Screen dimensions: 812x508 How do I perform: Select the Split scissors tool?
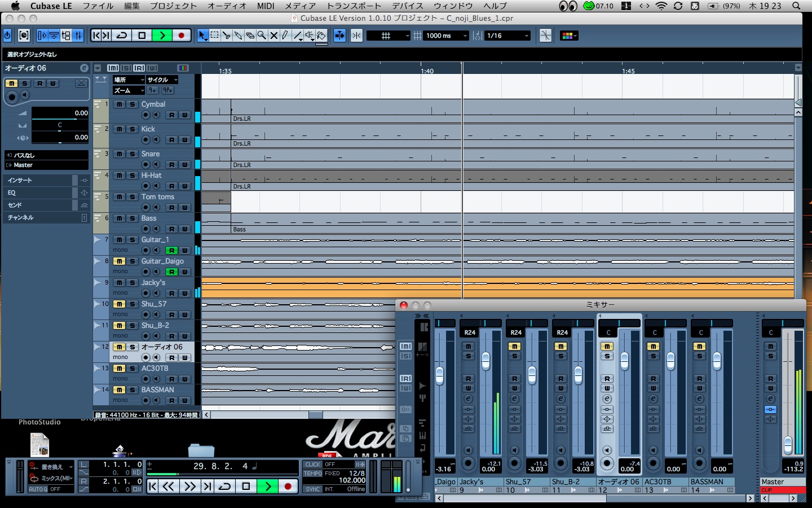tap(226, 36)
